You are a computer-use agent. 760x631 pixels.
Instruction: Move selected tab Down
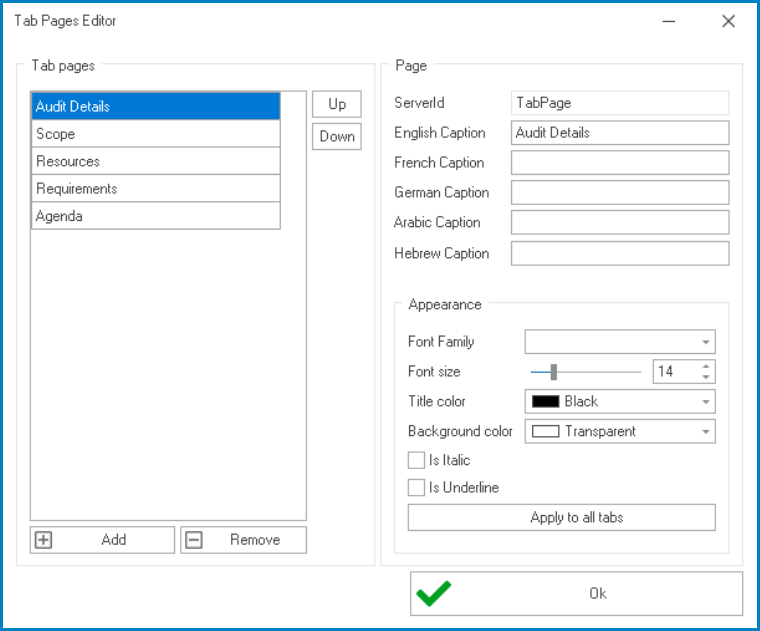[x=337, y=136]
